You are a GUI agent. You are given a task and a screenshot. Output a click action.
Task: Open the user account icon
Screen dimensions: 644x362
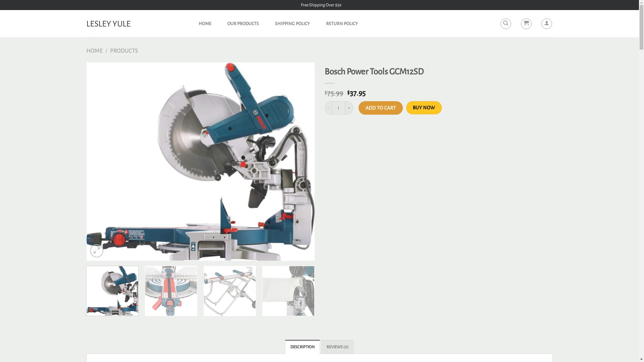[x=546, y=24]
